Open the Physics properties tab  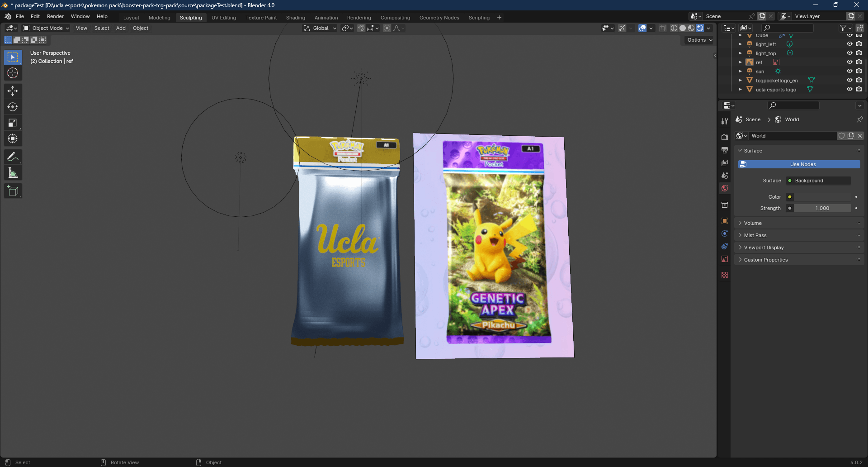[725, 233]
